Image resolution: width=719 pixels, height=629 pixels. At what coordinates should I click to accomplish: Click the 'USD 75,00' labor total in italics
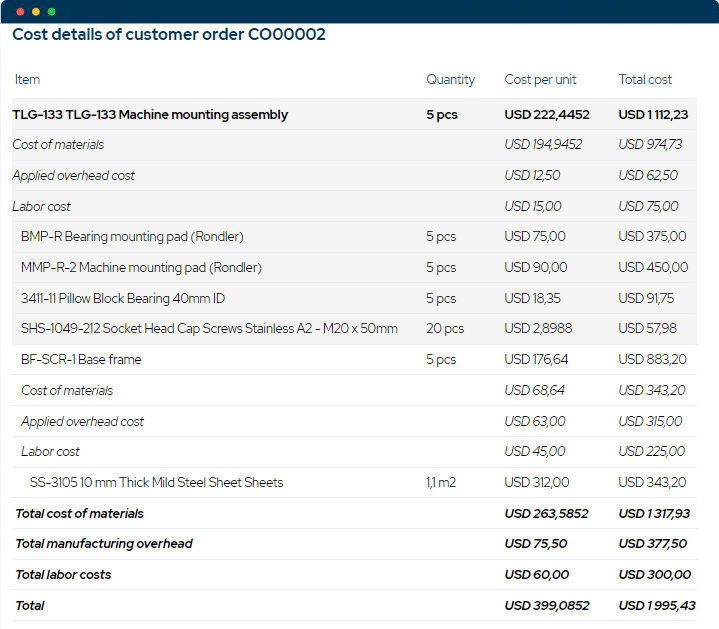[648, 206]
